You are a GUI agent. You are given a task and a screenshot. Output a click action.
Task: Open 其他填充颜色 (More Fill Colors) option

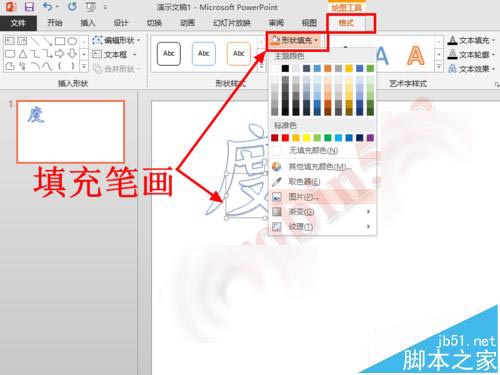322,166
